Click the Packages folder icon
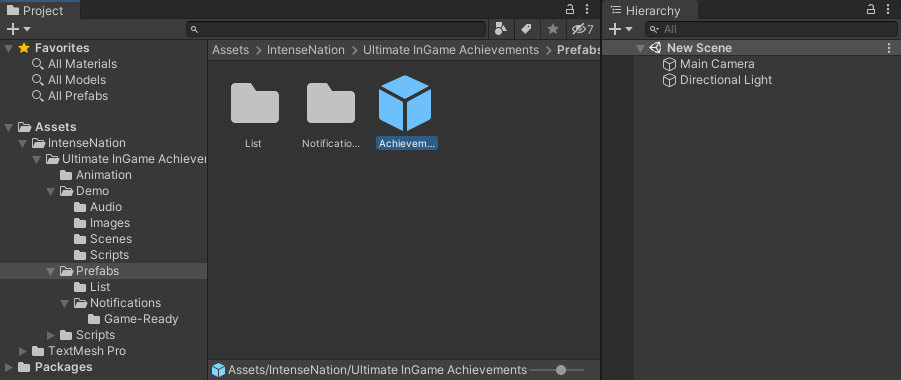This screenshot has width=901, height=380. 24,367
